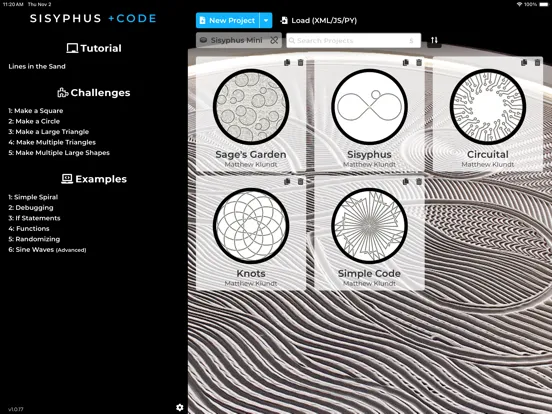Click the Circuital title text
Image resolution: width=552 pixels, height=414 pixels.
point(488,155)
